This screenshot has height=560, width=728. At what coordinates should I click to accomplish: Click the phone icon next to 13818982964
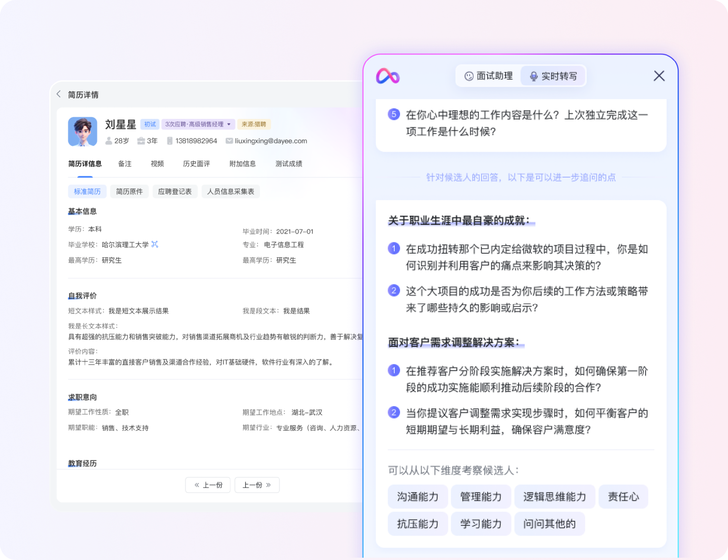[170, 141]
